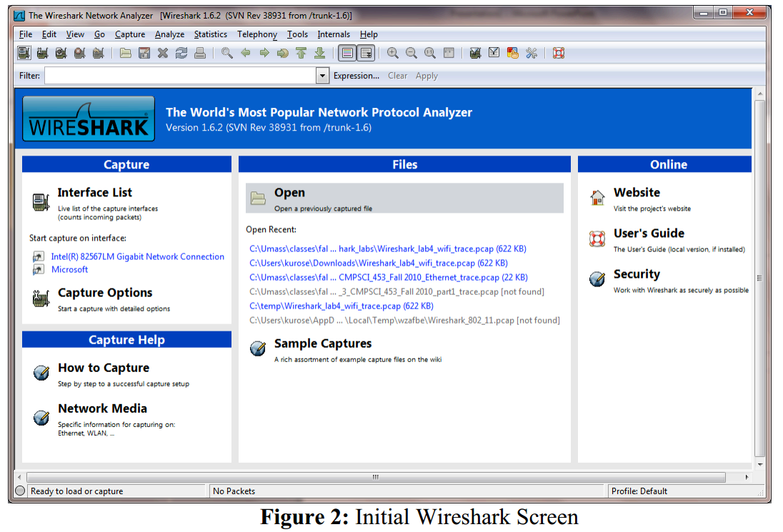Click the find packet magnifier icon
Image resolution: width=783 pixels, height=532 pixels.
(226, 53)
